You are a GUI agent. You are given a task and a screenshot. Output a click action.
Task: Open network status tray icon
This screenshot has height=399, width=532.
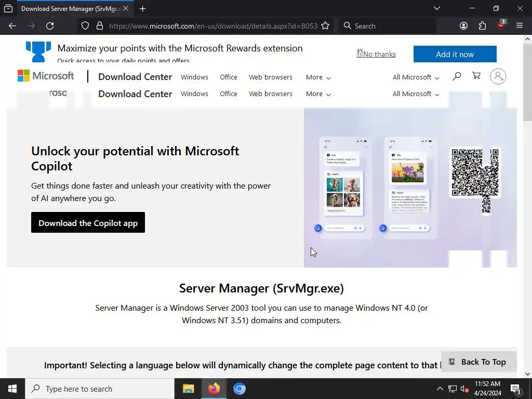[453, 389]
